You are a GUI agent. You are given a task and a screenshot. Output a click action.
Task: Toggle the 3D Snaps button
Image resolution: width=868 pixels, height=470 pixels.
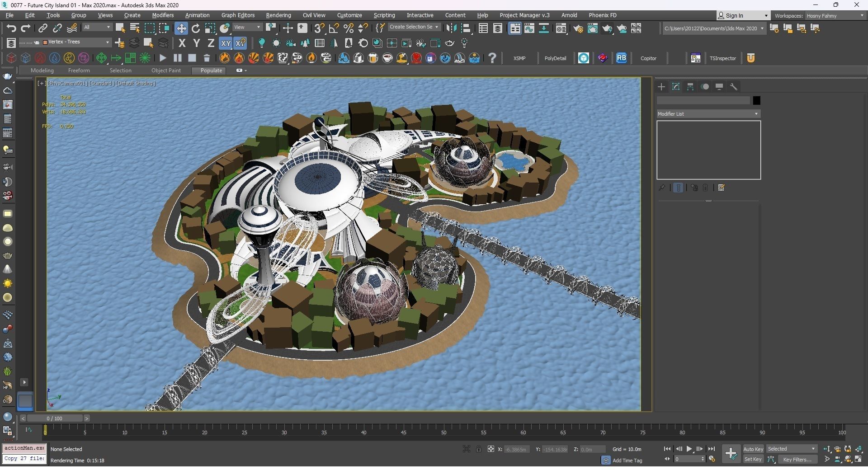click(x=319, y=28)
